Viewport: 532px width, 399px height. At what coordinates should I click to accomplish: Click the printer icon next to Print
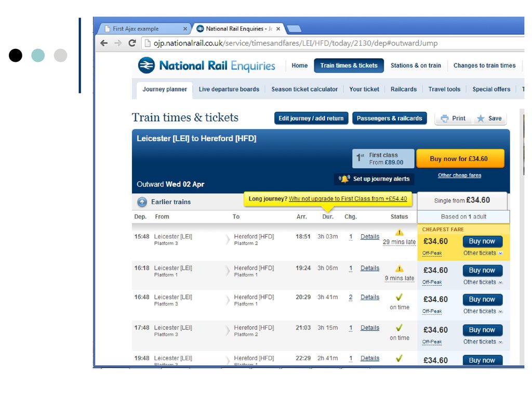pos(445,118)
